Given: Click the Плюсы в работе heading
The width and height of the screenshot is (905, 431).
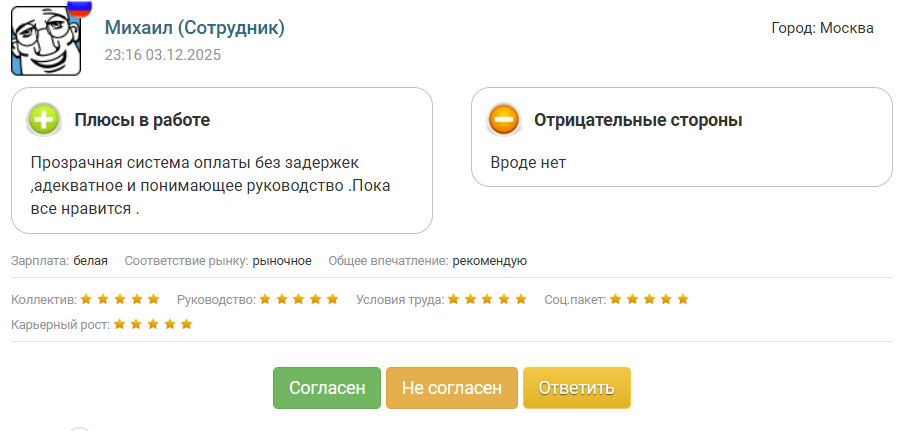Looking at the screenshot, I should [142, 120].
